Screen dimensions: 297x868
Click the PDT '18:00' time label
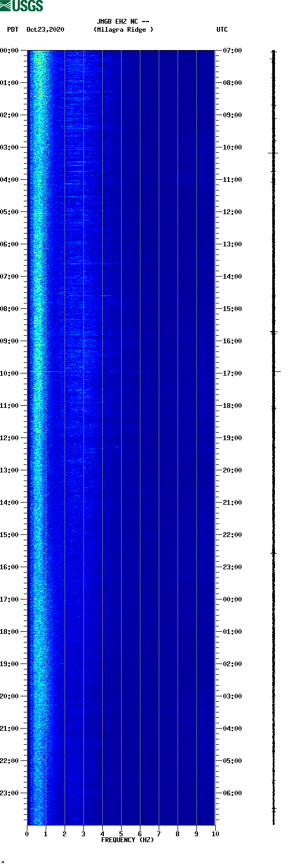[9, 632]
